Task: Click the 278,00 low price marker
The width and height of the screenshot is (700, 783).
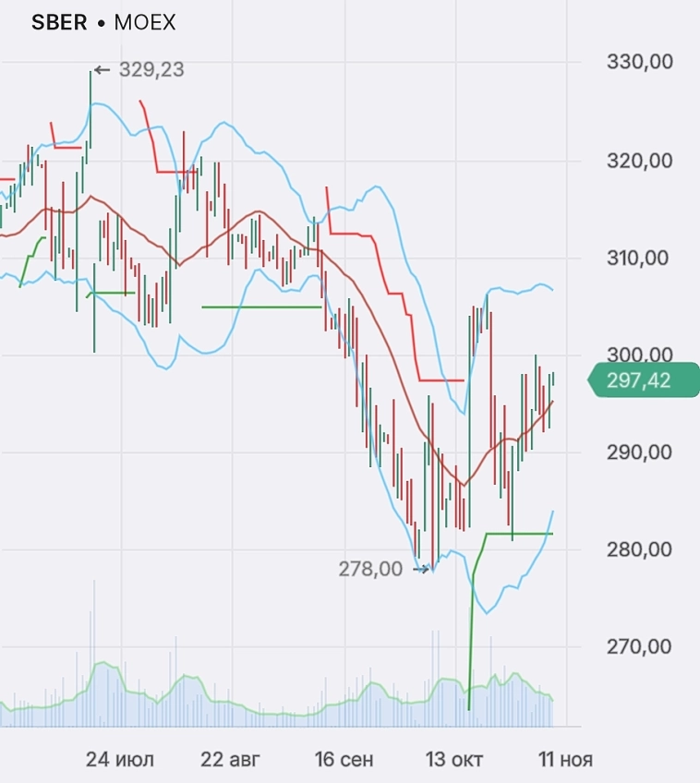Action: pyautogui.click(x=370, y=569)
